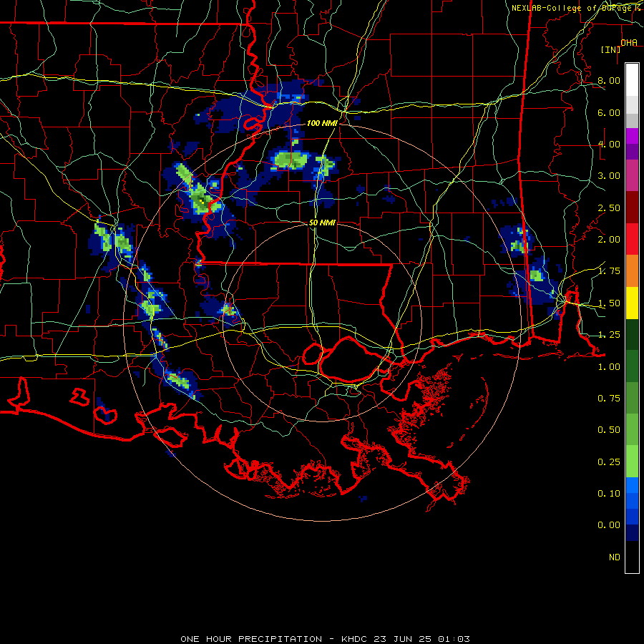Viewport: 644px width, 644px height.
Task: Click the 1.00 scale label
Action: tap(609, 367)
